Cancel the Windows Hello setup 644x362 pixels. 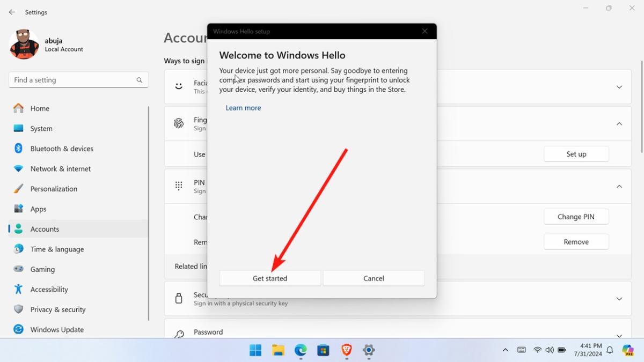(374, 278)
